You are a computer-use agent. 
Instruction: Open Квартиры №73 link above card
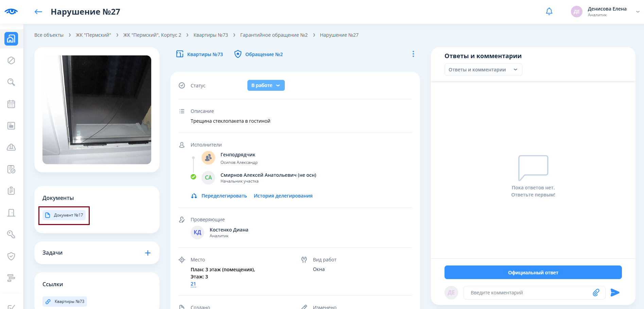pyautogui.click(x=205, y=54)
